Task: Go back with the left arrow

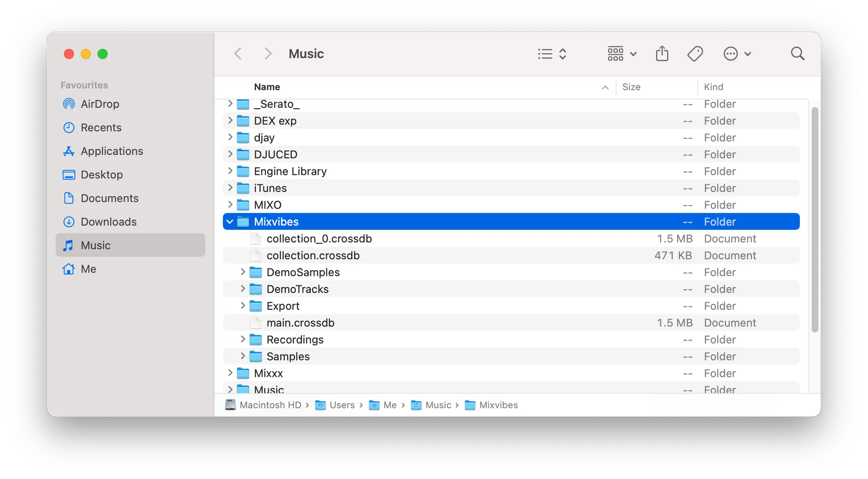Action: pyautogui.click(x=238, y=54)
